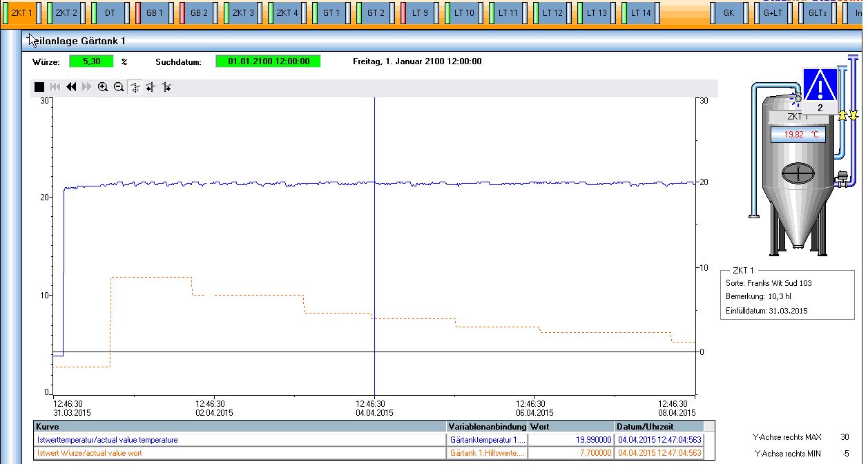Click the tank manhole oval icon
The height and width of the screenshot is (471, 868).
[x=798, y=173]
